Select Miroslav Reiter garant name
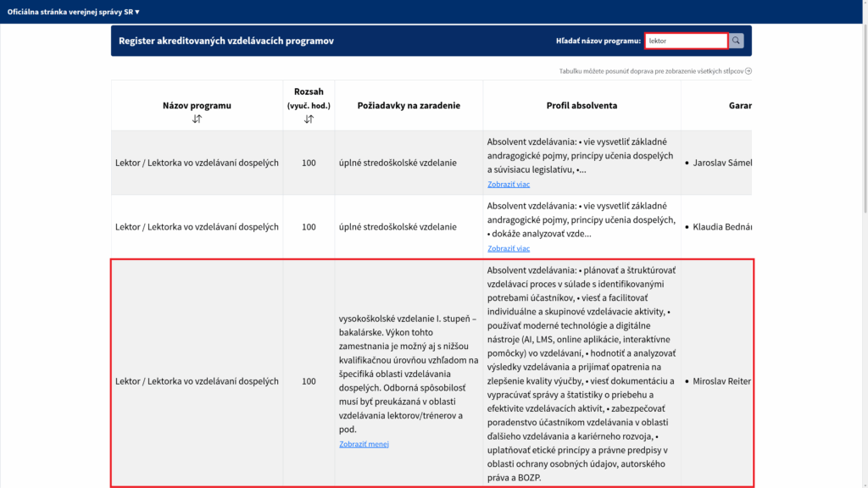 click(x=722, y=381)
